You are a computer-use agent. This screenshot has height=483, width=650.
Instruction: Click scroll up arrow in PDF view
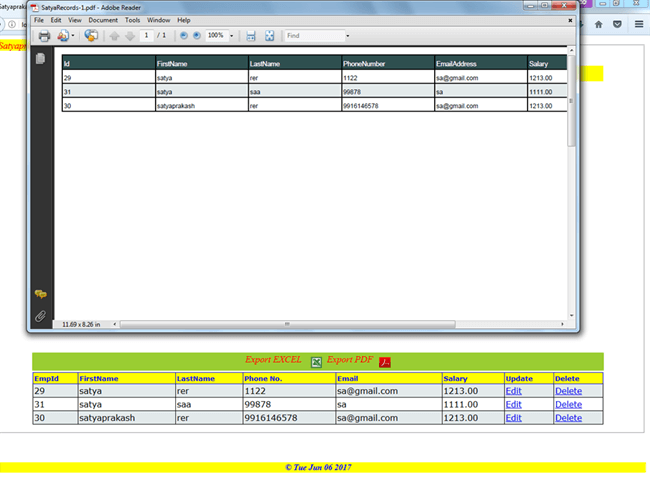[x=572, y=51]
